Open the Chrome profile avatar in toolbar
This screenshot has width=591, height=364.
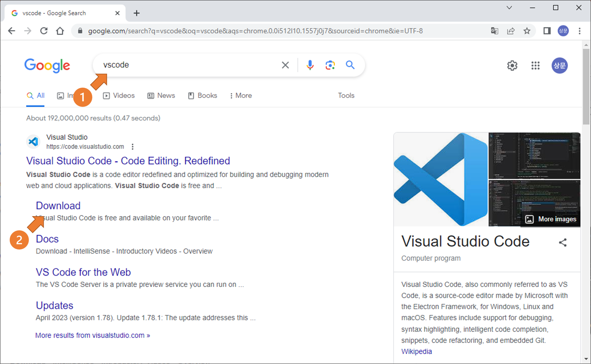click(563, 31)
